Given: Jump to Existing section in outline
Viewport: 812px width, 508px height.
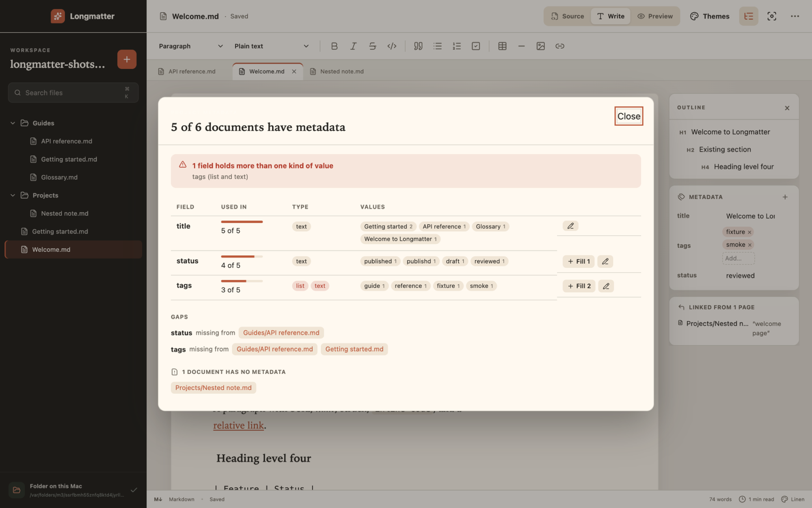Looking at the screenshot, I should click(x=725, y=150).
